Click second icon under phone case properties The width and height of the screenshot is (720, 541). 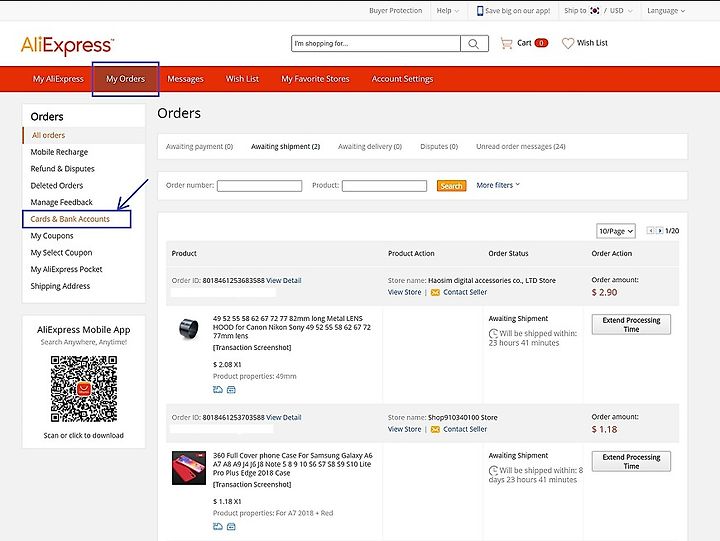[231, 526]
